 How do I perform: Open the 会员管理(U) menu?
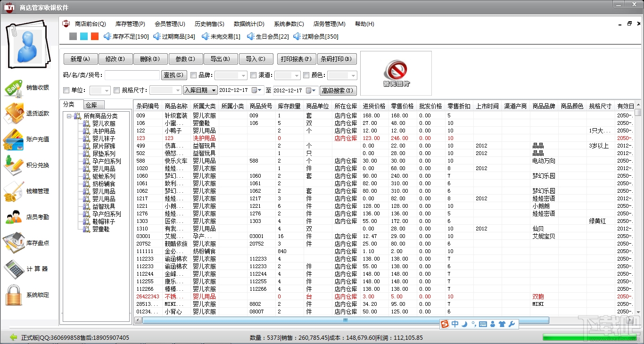coord(170,24)
